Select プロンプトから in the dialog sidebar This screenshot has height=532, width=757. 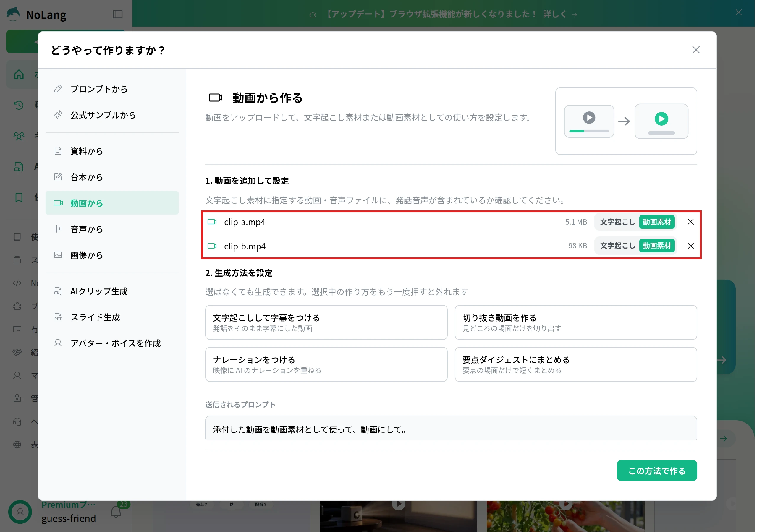tap(112, 89)
